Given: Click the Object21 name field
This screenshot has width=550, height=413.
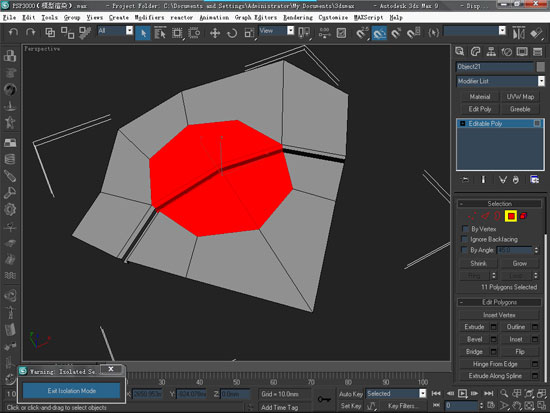Looking at the screenshot, I should [x=495, y=67].
